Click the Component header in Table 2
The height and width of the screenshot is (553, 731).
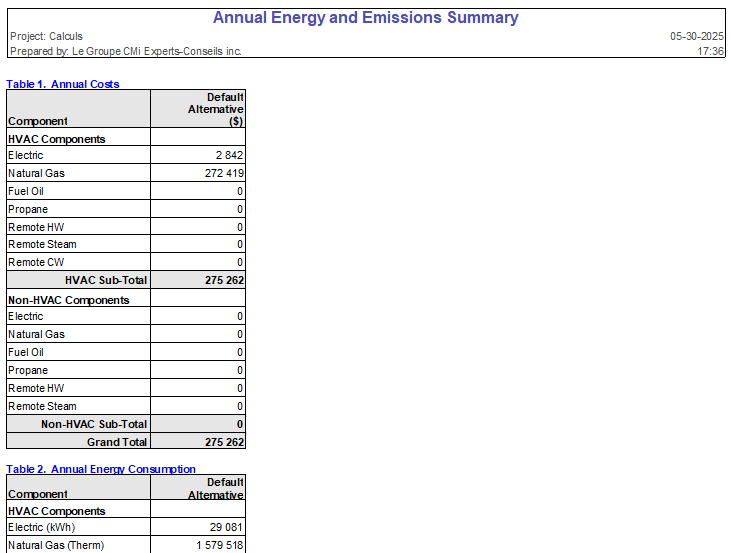coord(38,494)
